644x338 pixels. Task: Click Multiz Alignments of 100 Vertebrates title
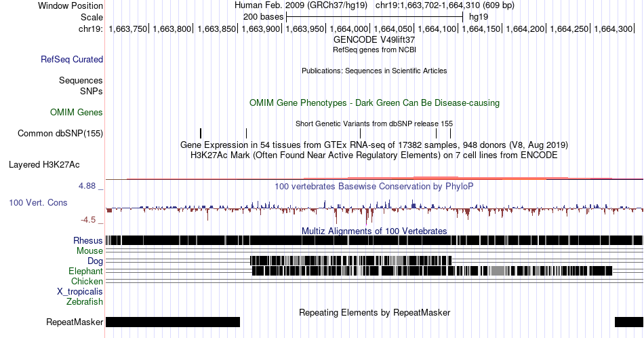[374, 231]
